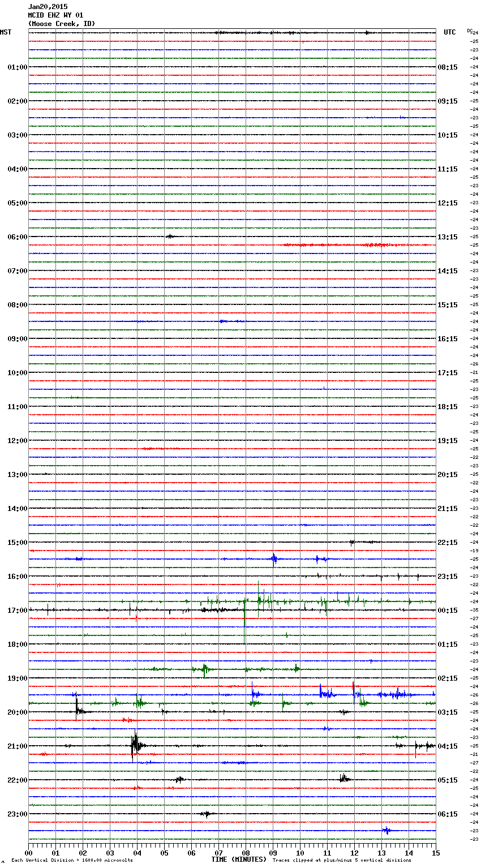
Task: Click the "01:00" MST hour label
Action: point(18,67)
